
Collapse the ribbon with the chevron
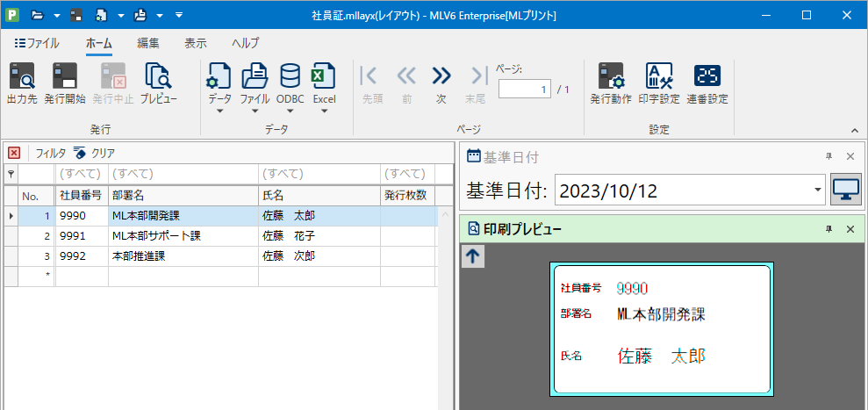click(x=855, y=130)
